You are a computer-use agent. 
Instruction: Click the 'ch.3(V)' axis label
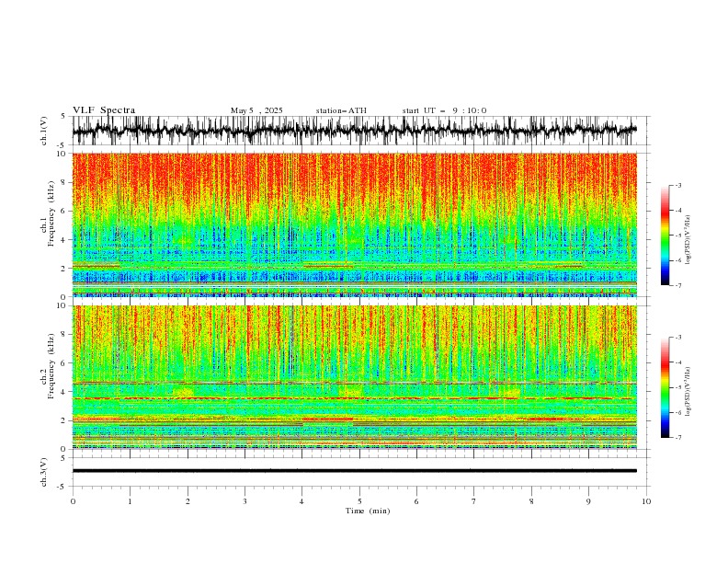(x=44, y=472)
